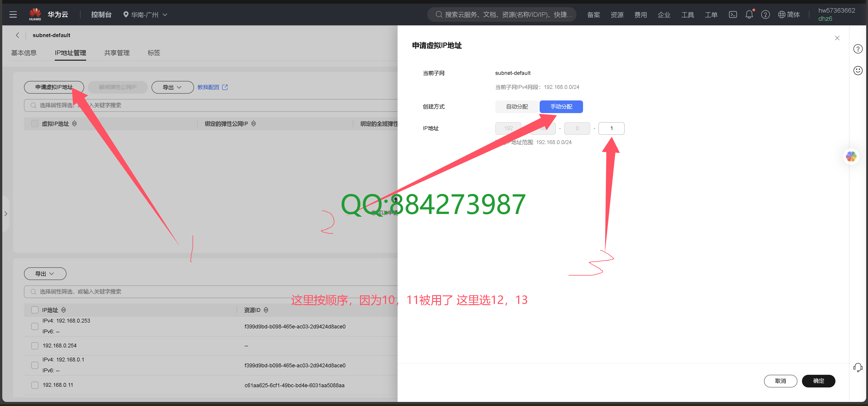Switch to 共享管理 tab
Image resolution: width=868 pixels, height=406 pixels.
point(117,53)
